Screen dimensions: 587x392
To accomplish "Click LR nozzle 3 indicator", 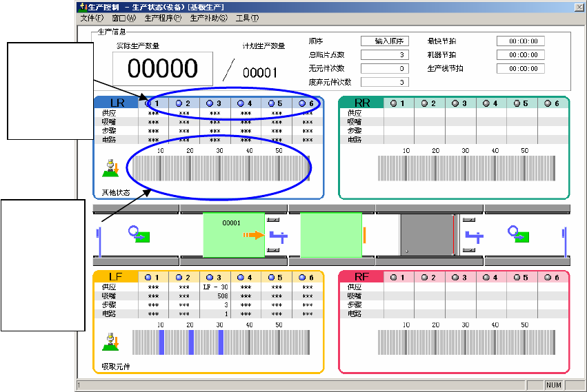I will point(210,103).
